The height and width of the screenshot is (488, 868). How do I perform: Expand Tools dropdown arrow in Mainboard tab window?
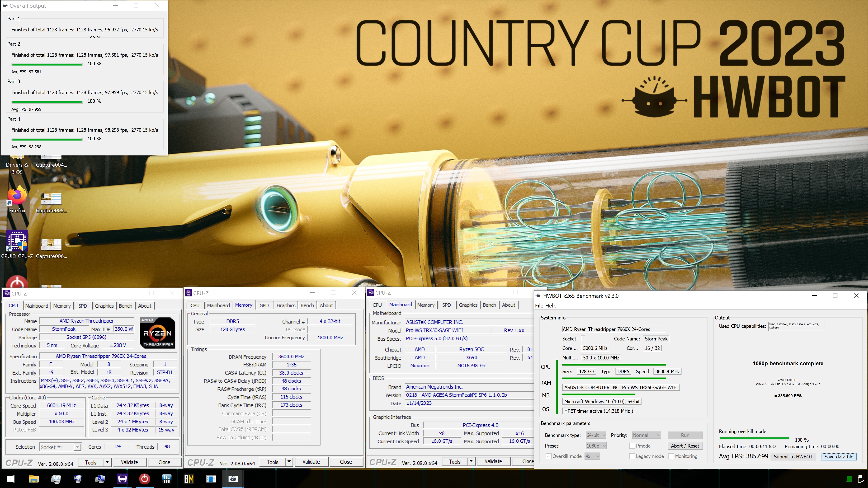pos(471,461)
